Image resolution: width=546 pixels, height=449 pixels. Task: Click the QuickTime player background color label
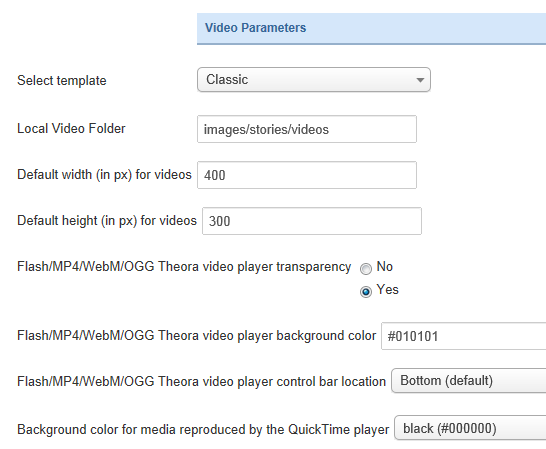(203, 429)
